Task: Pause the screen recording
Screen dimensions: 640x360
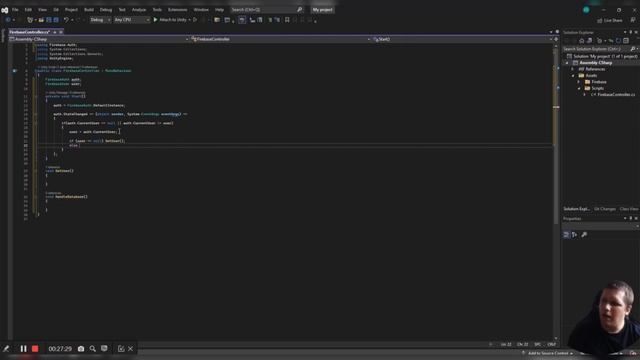Action: click(23, 349)
